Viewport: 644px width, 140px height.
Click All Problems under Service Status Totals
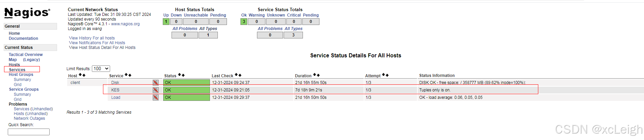pyautogui.click(x=270, y=29)
